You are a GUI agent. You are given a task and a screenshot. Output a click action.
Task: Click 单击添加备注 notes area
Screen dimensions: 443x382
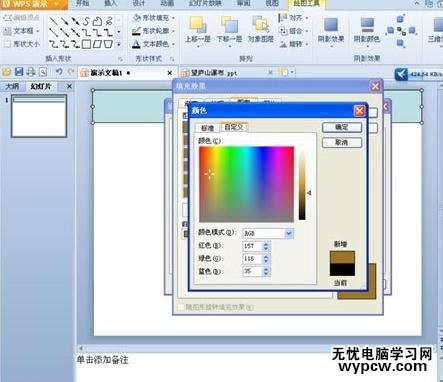pos(103,360)
